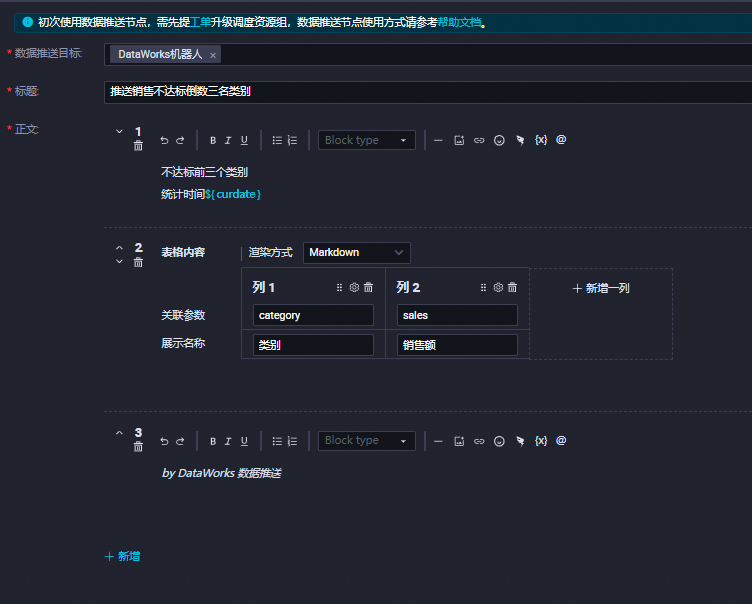Image resolution: width=752 pixels, height=604 pixels.
Task: Click the info icon in notice banner
Action: [28, 22]
